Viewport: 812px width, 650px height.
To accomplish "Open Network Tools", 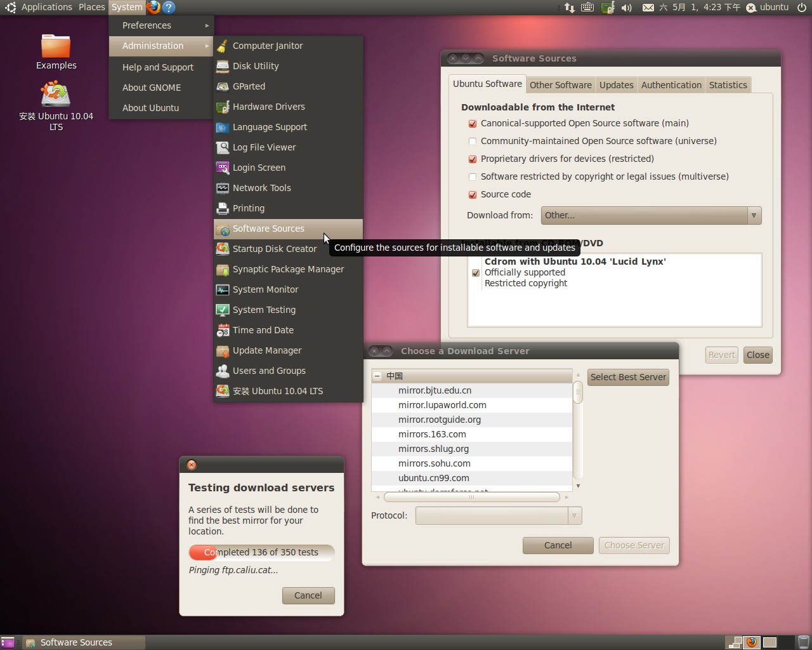I will [x=288, y=188].
